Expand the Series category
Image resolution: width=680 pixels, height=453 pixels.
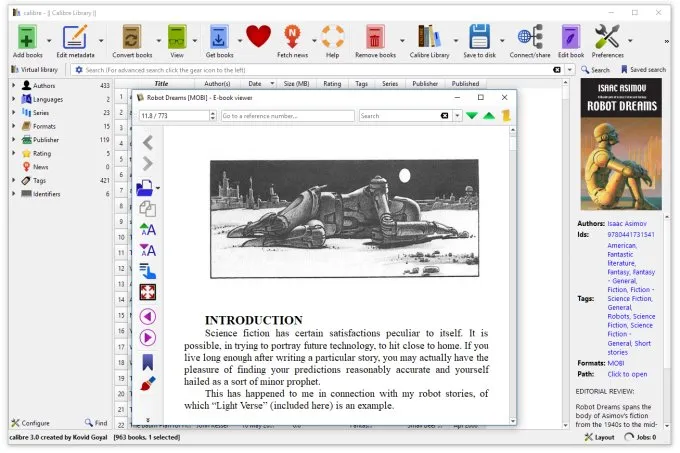coord(13,112)
